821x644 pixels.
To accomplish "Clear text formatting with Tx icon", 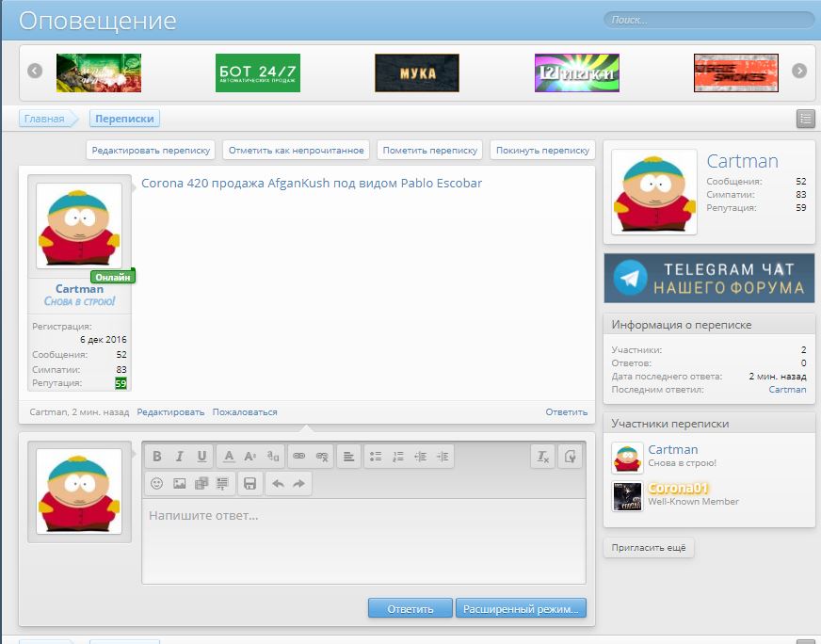I will [543, 457].
